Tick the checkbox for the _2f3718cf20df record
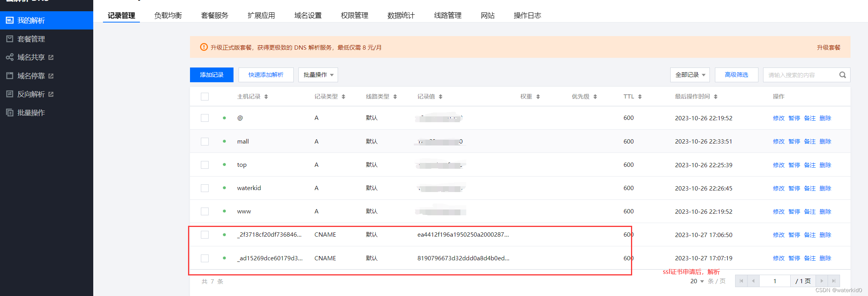 [x=205, y=235]
